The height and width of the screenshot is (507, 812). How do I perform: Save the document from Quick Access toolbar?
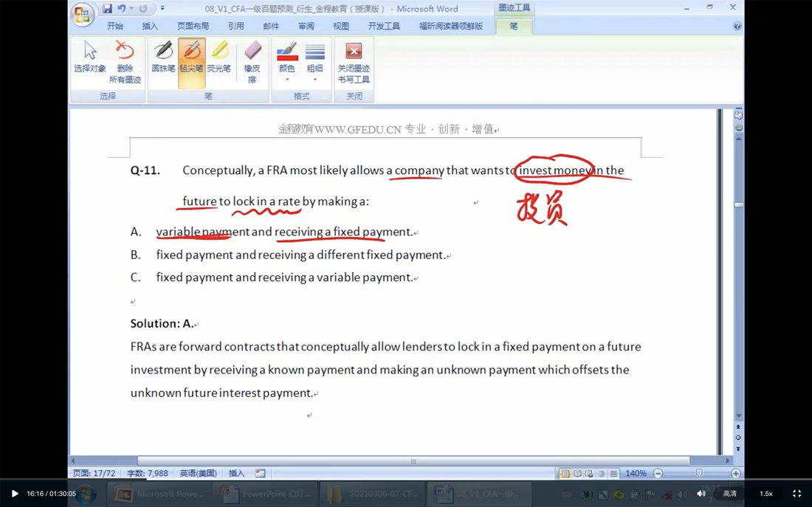pyautogui.click(x=107, y=8)
